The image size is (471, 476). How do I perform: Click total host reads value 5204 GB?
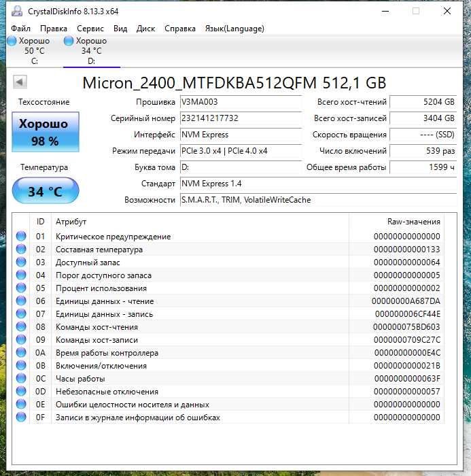[423, 102]
